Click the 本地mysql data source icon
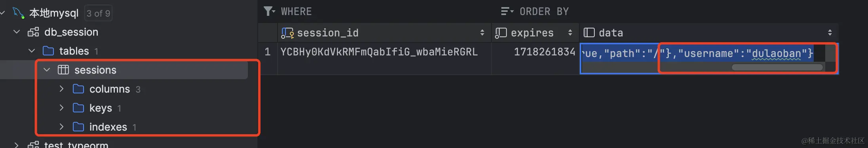Screen dimensions: 868x148 coord(18,13)
